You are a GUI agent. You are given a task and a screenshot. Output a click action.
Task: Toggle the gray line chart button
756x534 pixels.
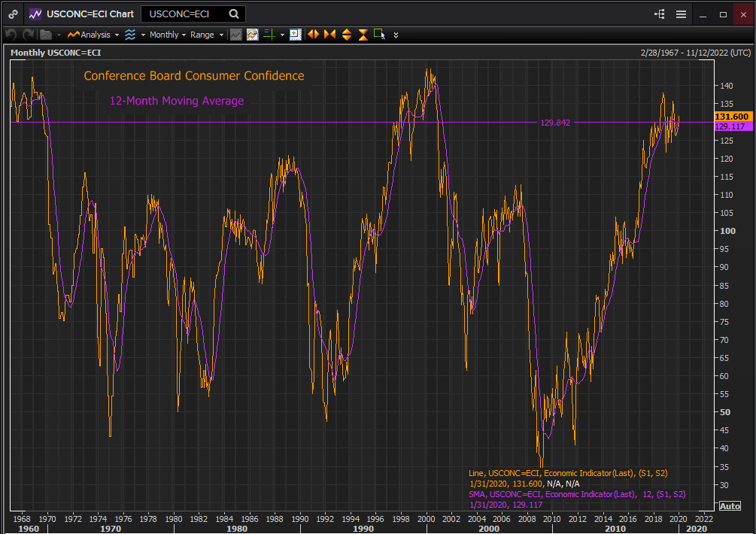(236, 35)
